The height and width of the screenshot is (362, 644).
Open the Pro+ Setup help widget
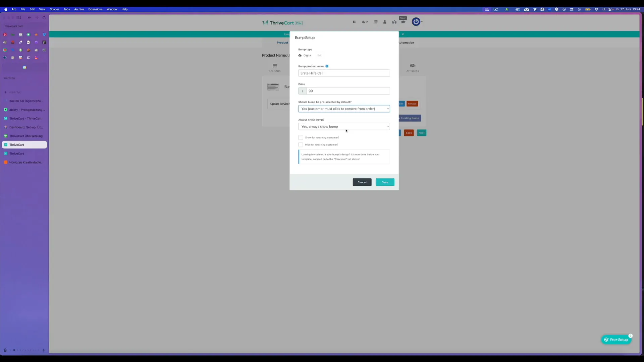[616, 340]
